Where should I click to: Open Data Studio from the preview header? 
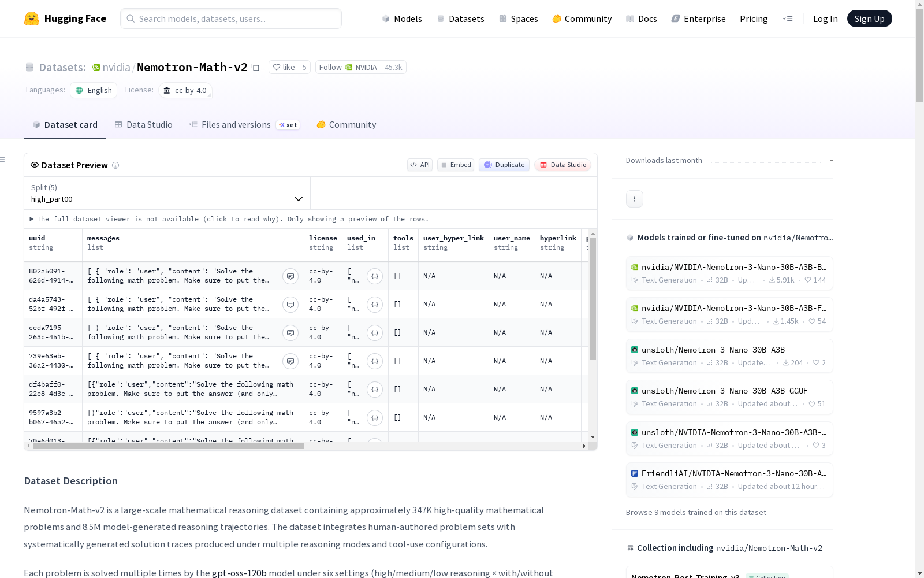[x=563, y=165]
